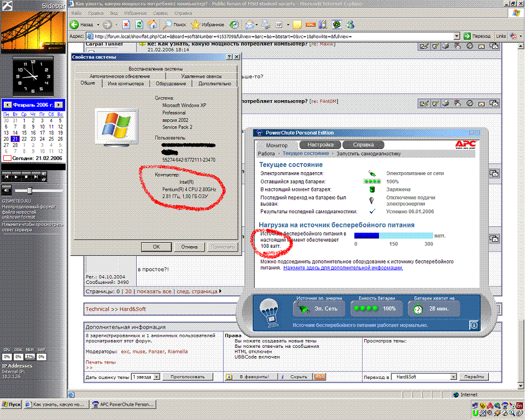Start playback in the sidebar media player
Viewport: 525px width, 420px height.
coord(16,177)
